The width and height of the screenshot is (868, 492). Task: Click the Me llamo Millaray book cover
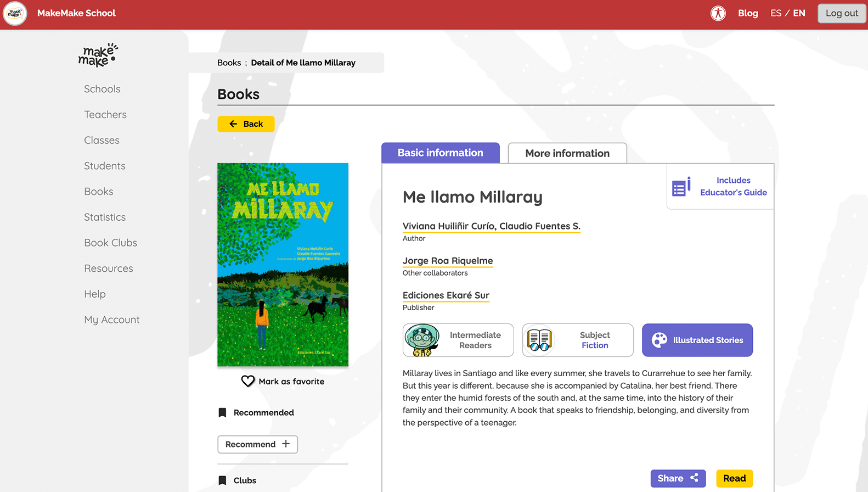click(x=283, y=265)
